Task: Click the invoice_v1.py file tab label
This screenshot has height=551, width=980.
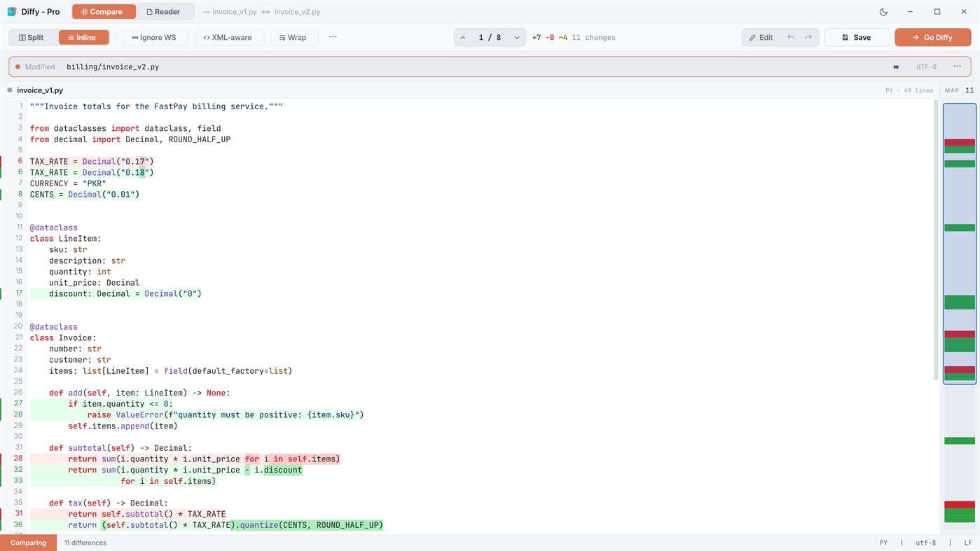Action: pyautogui.click(x=40, y=90)
